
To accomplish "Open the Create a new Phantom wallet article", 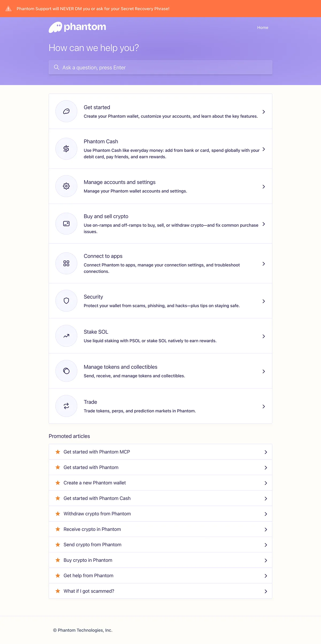I will [95, 483].
